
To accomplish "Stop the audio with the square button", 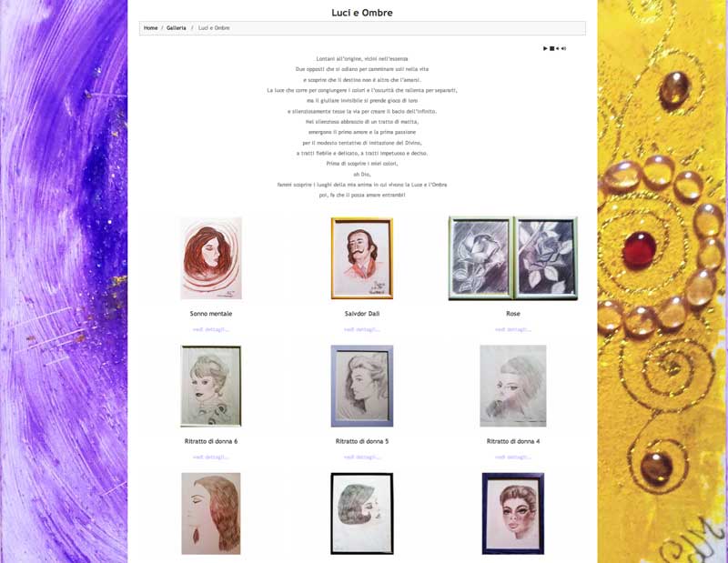I will [x=552, y=48].
